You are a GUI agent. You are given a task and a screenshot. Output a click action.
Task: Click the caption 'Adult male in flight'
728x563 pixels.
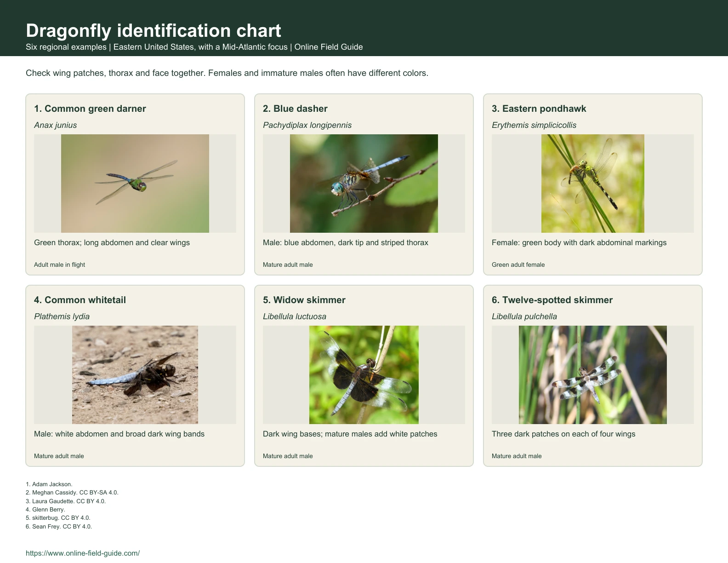59,264
